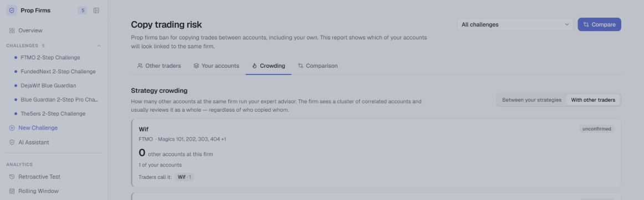644x200 pixels.
Task: Click the Compare button
Action: (599, 24)
